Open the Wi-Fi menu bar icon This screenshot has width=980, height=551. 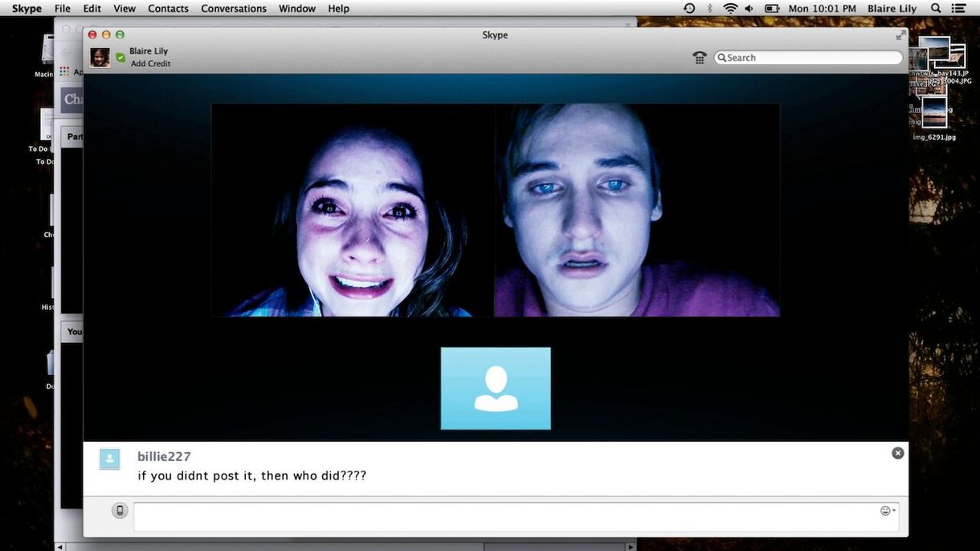730,8
